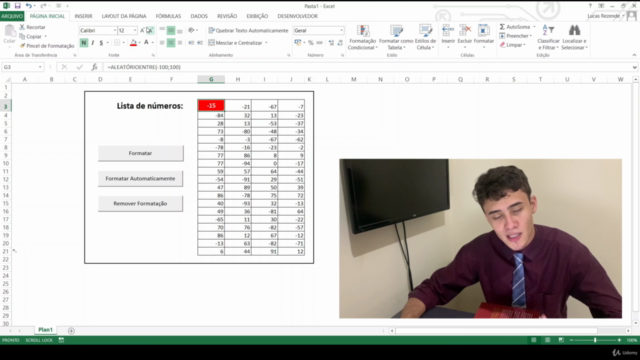The width and height of the screenshot is (640, 360).
Task: Toggle underline S formatting
Action: (x=101, y=43)
